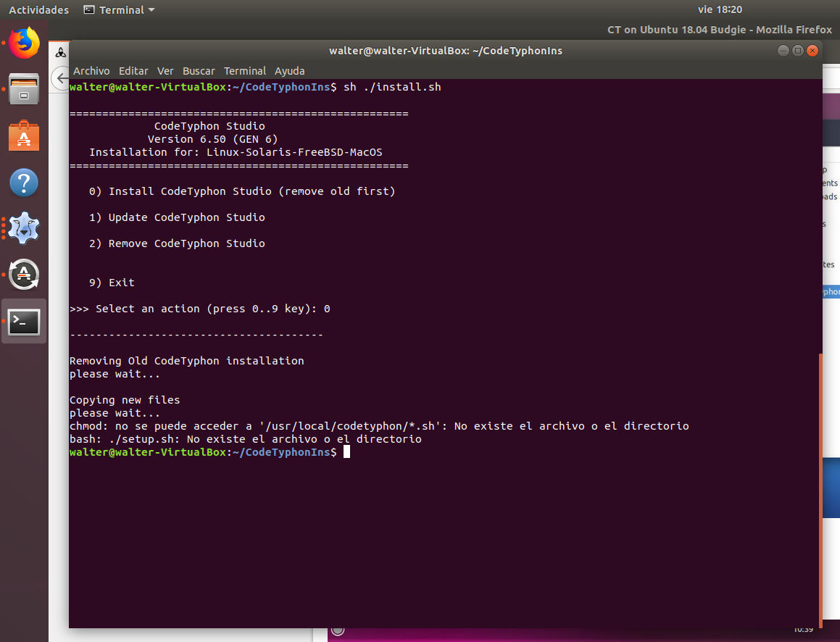
Task: Select the Terminal icon in the dock
Action: (x=24, y=321)
